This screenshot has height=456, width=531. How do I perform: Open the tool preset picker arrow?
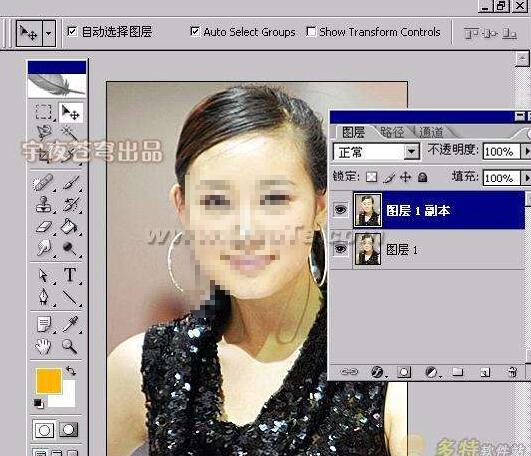[x=49, y=33]
